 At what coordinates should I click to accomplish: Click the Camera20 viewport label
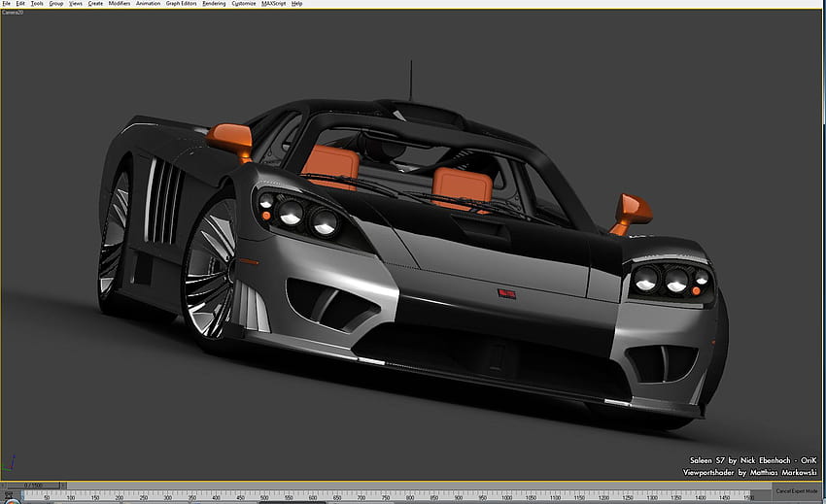coord(13,12)
